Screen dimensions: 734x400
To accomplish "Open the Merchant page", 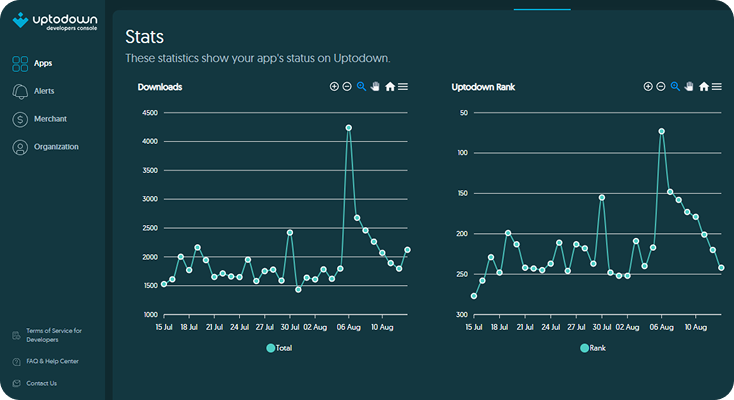I will pos(49,119).
